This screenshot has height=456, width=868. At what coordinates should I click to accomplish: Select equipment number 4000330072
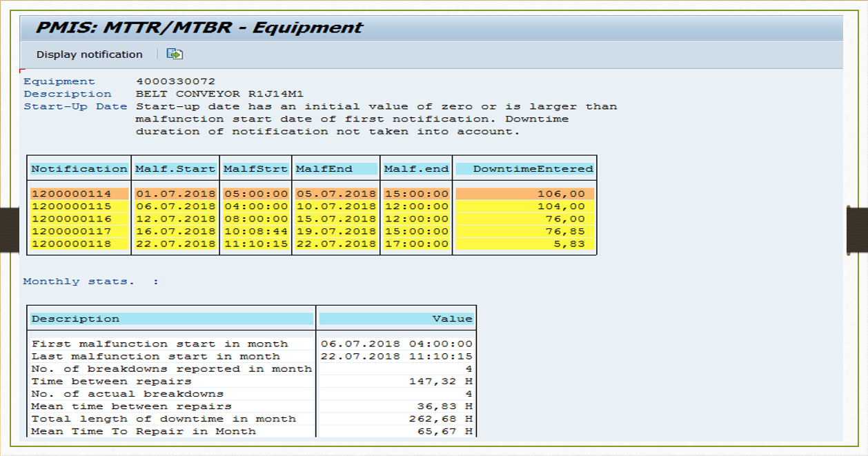175,81
